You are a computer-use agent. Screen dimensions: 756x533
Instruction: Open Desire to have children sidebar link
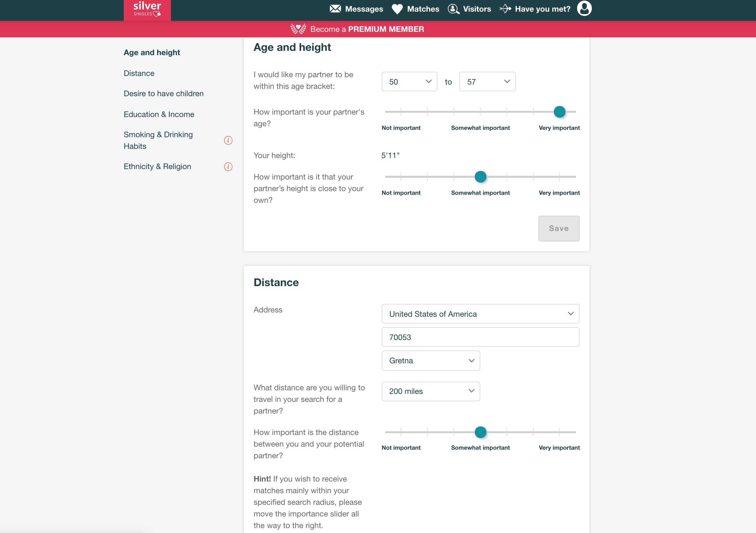coord(164,93)
